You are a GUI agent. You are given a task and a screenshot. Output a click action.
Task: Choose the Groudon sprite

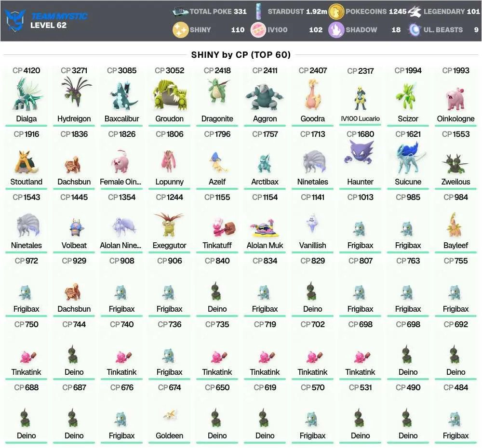(x=169, y=95)
